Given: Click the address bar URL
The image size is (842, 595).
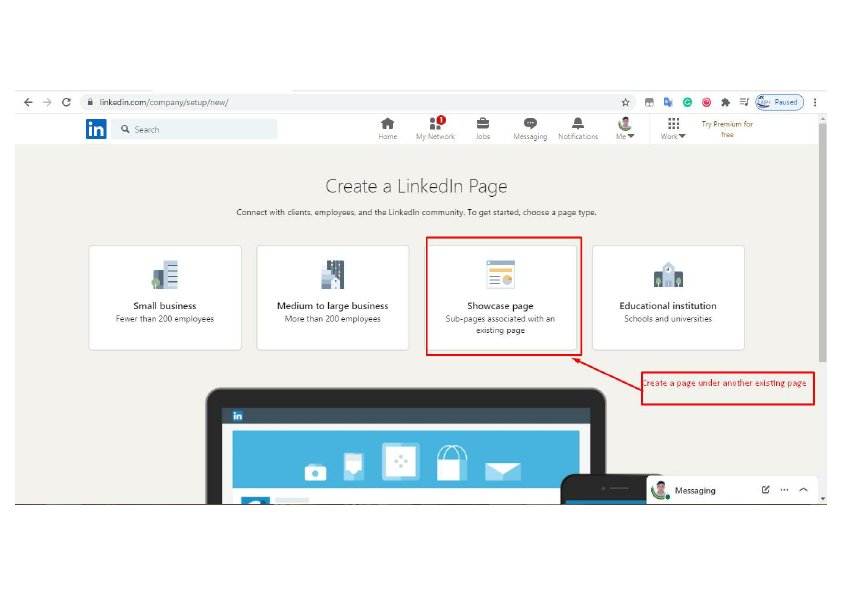Looking at the screenshot, I should click(164, 102).
